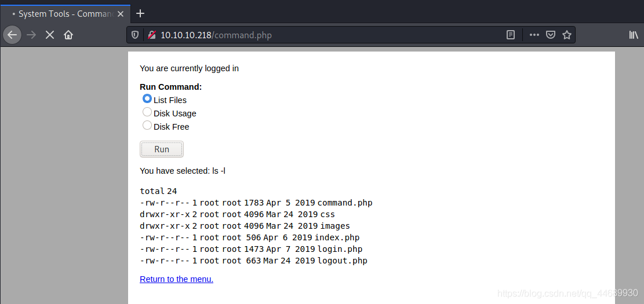Toggle reader view in the address bar
The height and width of the screenshot is (304, 644).
(511, 35)
